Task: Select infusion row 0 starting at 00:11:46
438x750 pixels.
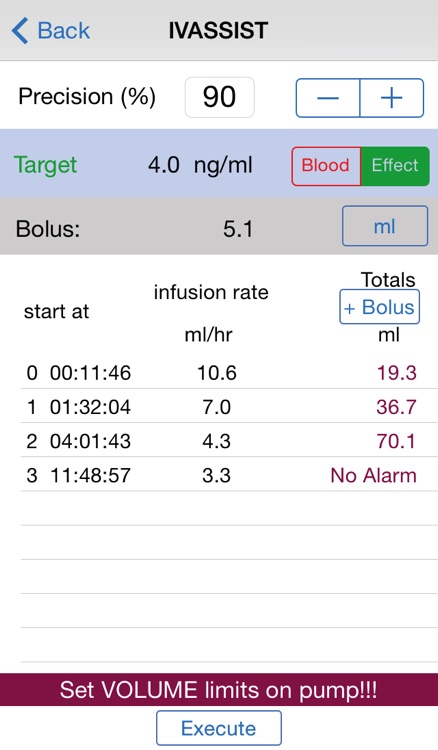Action: (221, 372)
